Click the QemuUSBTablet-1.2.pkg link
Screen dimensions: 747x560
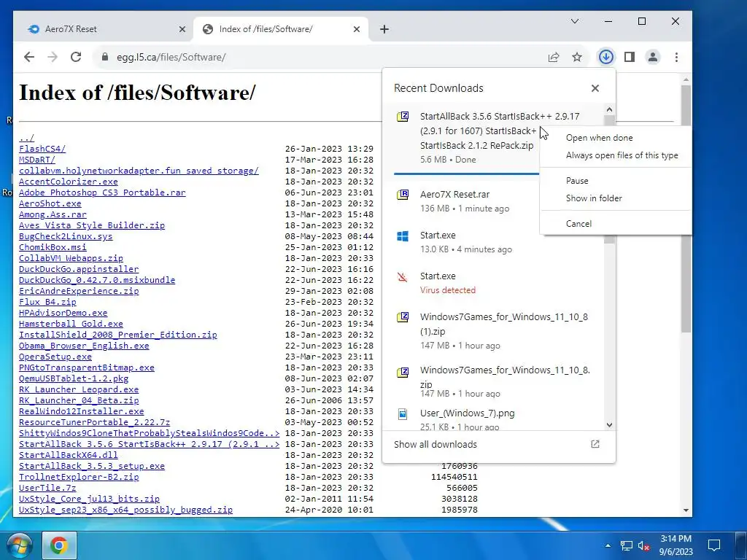click(74, 378)
